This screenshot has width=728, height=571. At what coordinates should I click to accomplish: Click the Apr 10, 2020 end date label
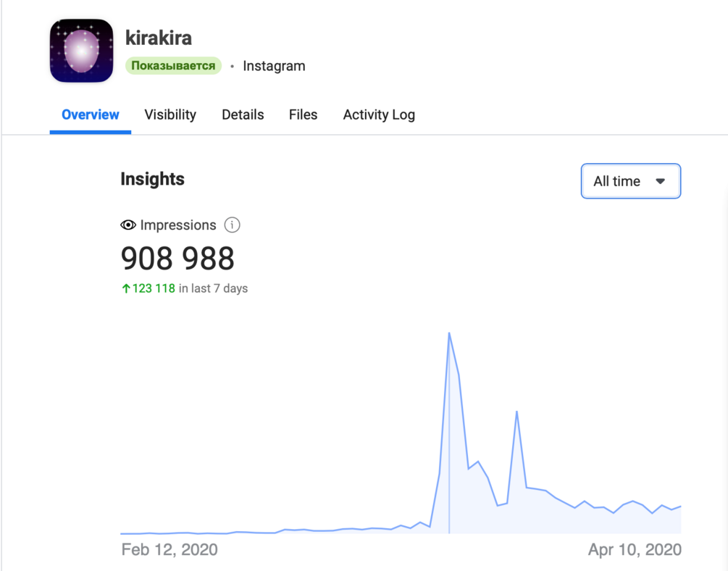point(635,550)
